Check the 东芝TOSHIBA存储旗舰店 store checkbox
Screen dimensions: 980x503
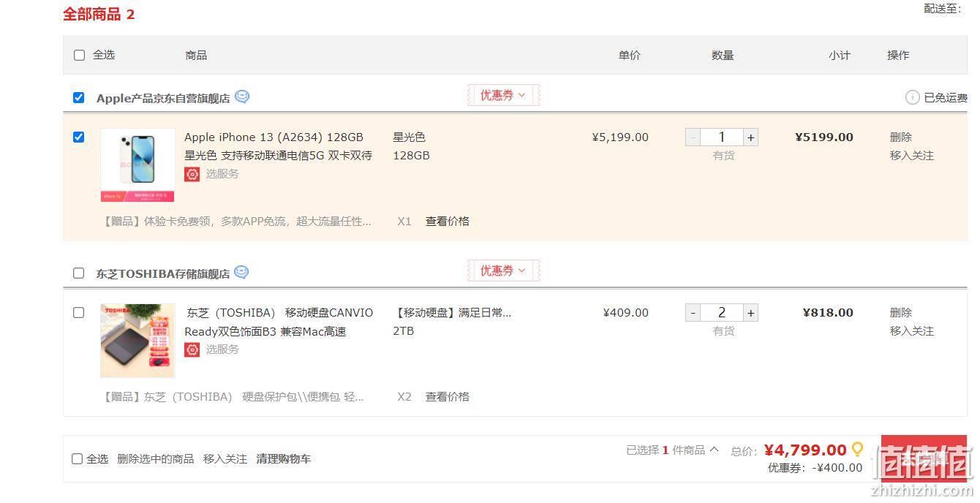tap(79, 273)
